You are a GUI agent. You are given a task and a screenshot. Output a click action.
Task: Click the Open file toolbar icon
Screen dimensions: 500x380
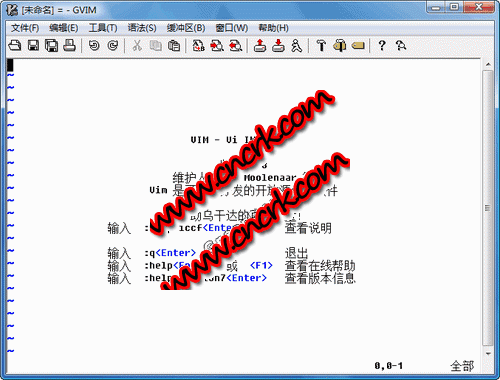click(15, 45)
